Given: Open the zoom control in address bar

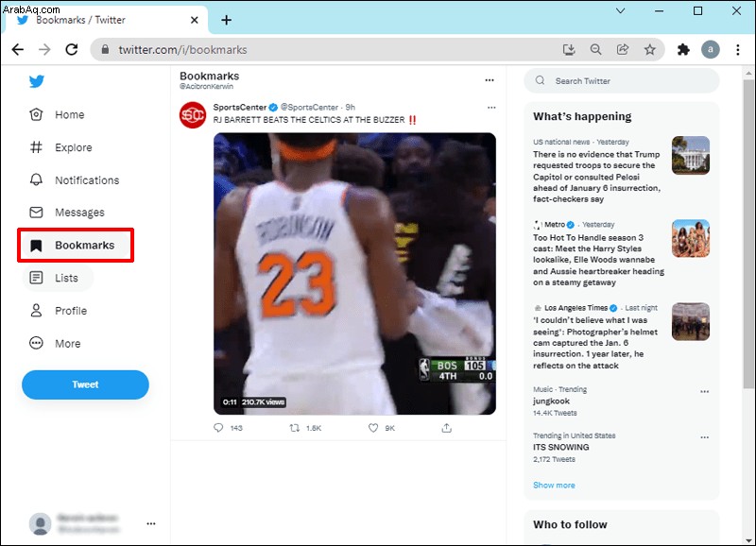Looking at the screenshot, I should click(x=596, y=49).
